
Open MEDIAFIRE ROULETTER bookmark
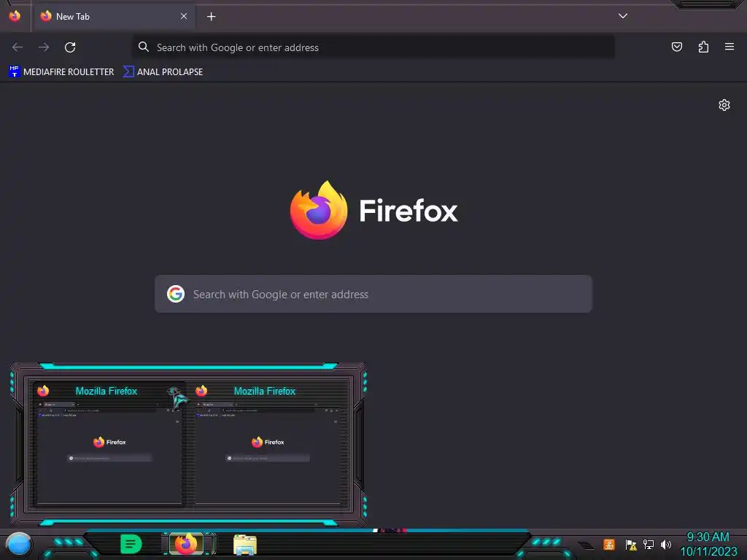tap(61, 72)
